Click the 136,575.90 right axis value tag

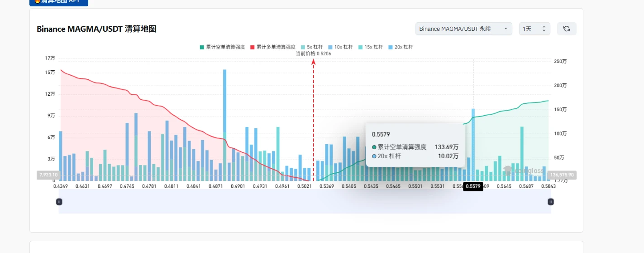(562, 175)
